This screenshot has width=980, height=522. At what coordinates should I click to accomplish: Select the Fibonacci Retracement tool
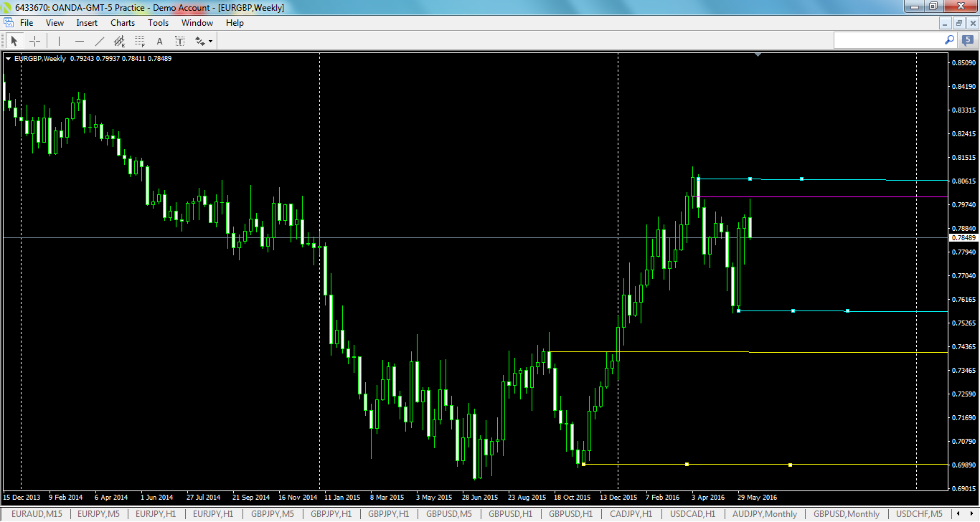(139, 41)
